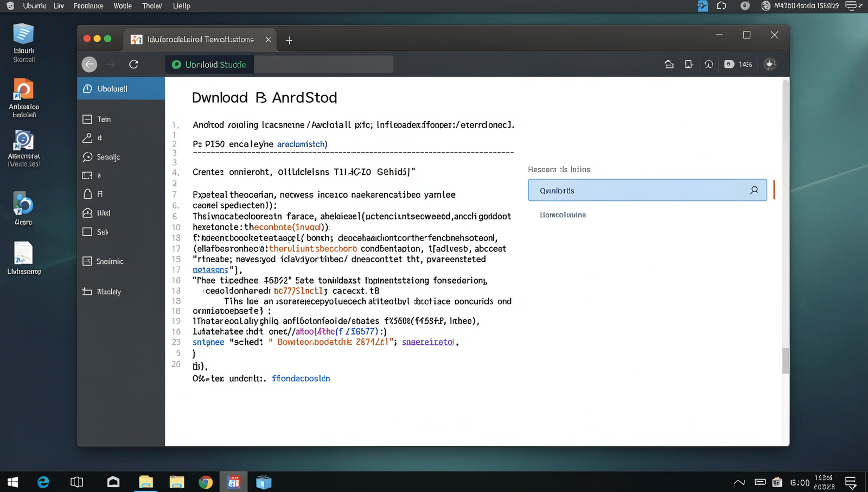Open the bell notification sidebar item
Image resolution: width=868 pixels, height=492 pixels.
point(87,194)
